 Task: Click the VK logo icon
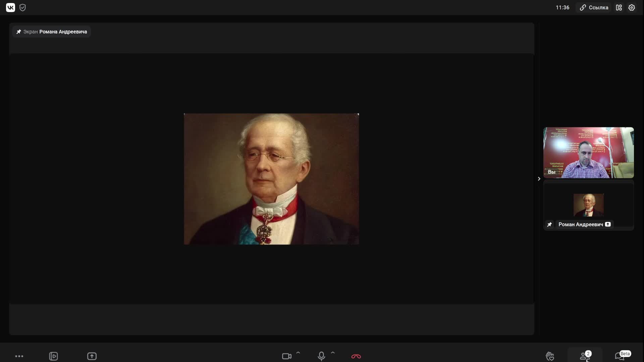coord(10,7)
